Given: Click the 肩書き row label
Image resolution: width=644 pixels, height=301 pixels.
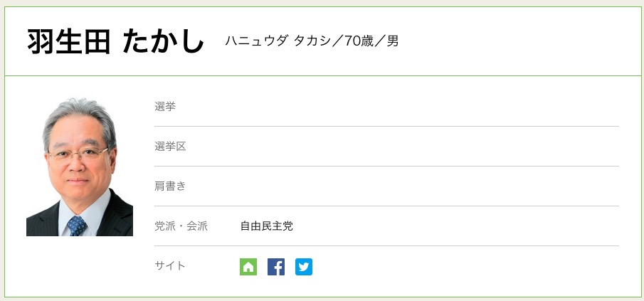Looking at the screenshot, I should (170, 186).
